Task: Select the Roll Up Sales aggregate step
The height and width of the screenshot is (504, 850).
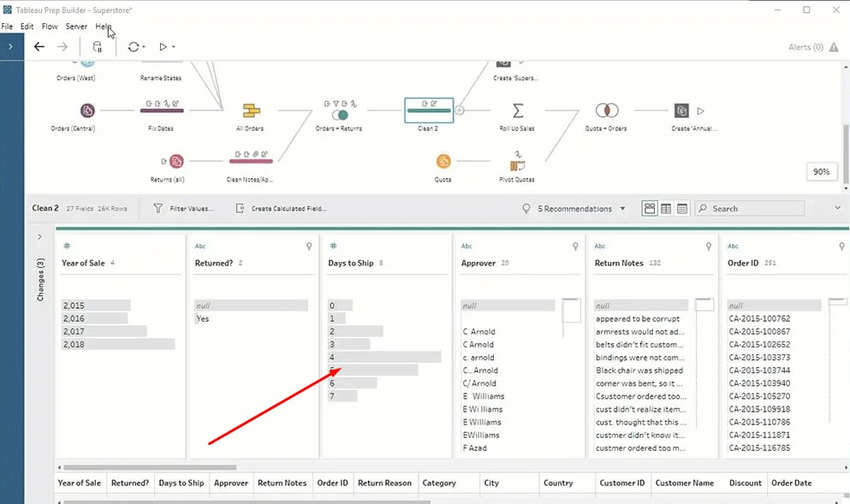Action: coord(518,110)
